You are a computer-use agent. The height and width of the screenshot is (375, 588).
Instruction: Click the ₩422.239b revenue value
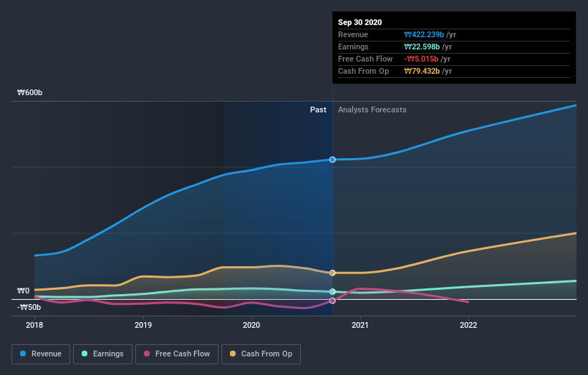[424, 35]
